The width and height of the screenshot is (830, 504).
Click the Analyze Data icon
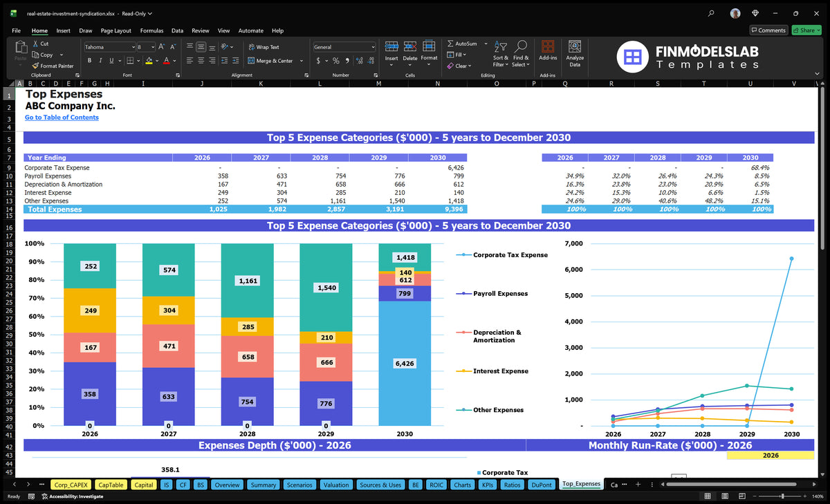click(x=575, y=46)
